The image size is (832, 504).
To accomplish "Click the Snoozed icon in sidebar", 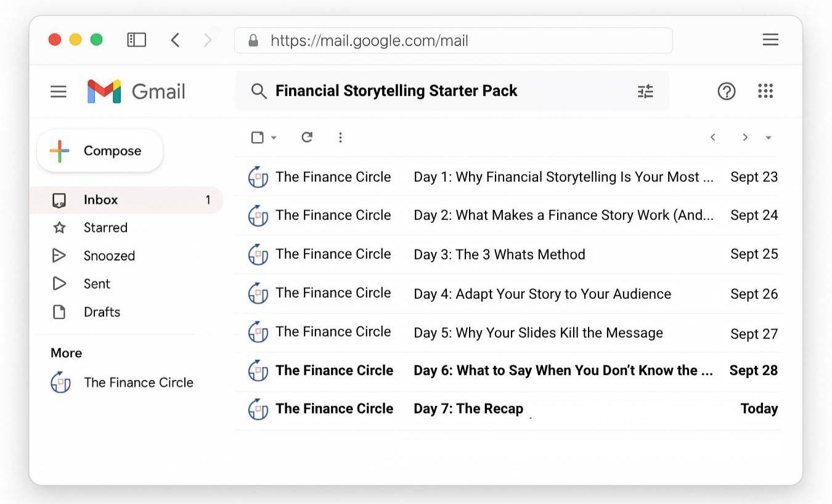I will pos(59,256).
